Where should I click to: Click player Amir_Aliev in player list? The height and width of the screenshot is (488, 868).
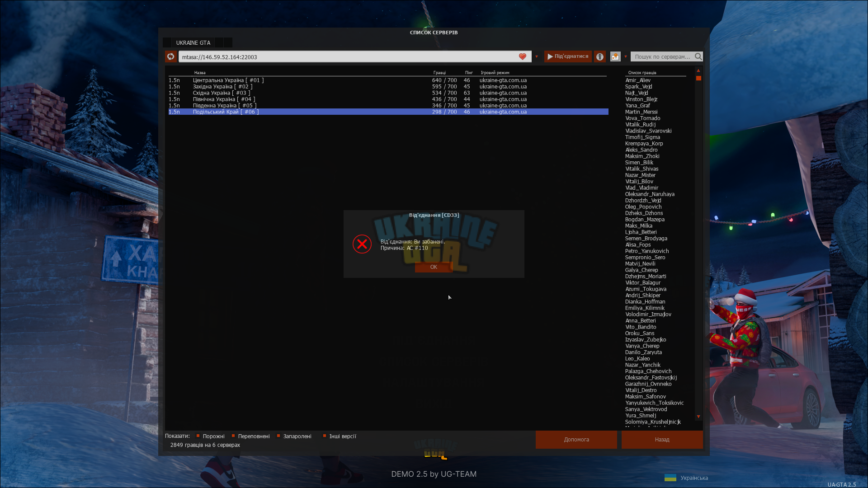638,80
